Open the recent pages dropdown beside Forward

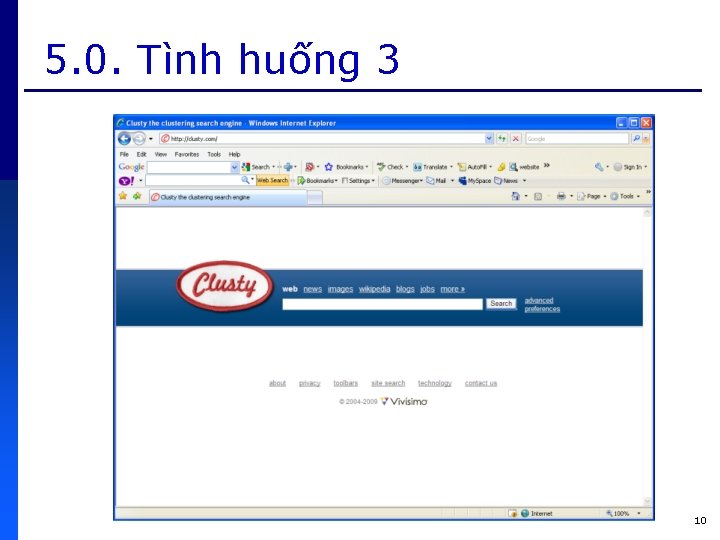(151, 139)
